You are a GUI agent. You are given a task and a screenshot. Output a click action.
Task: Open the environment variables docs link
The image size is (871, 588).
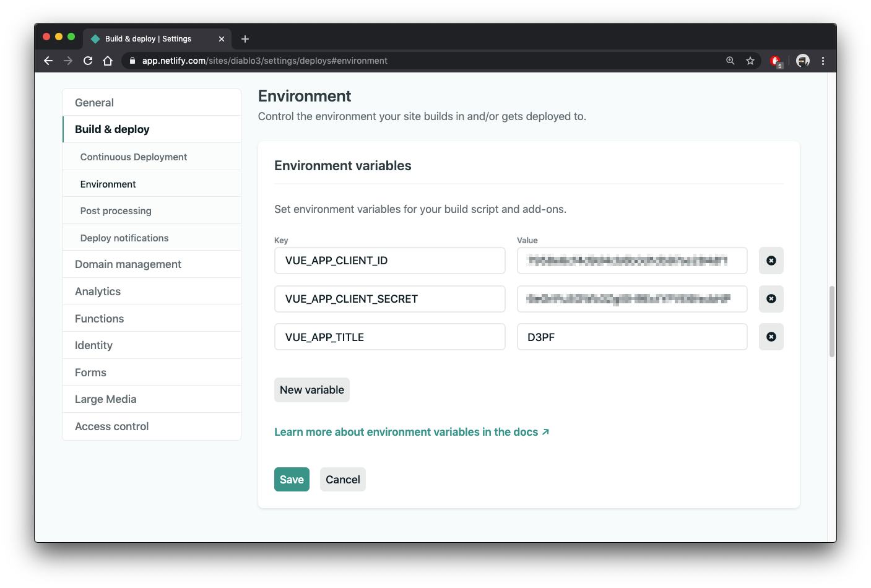[x=412, y=432]
